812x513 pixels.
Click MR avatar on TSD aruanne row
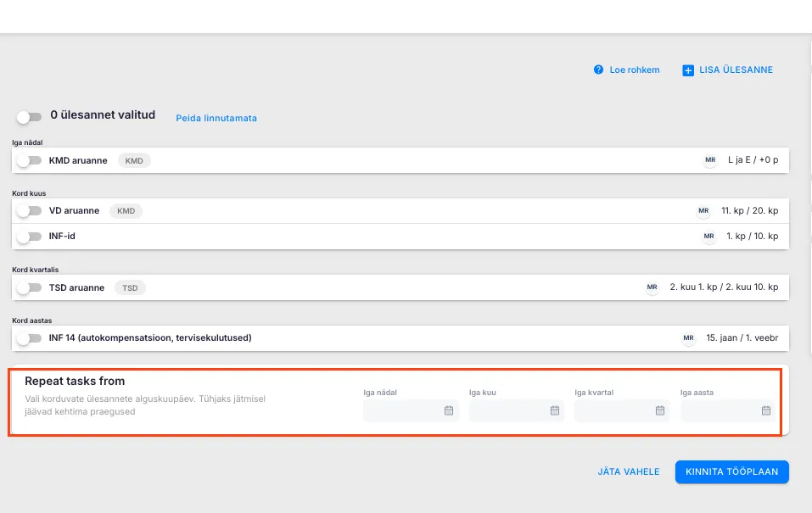(652, 287)
